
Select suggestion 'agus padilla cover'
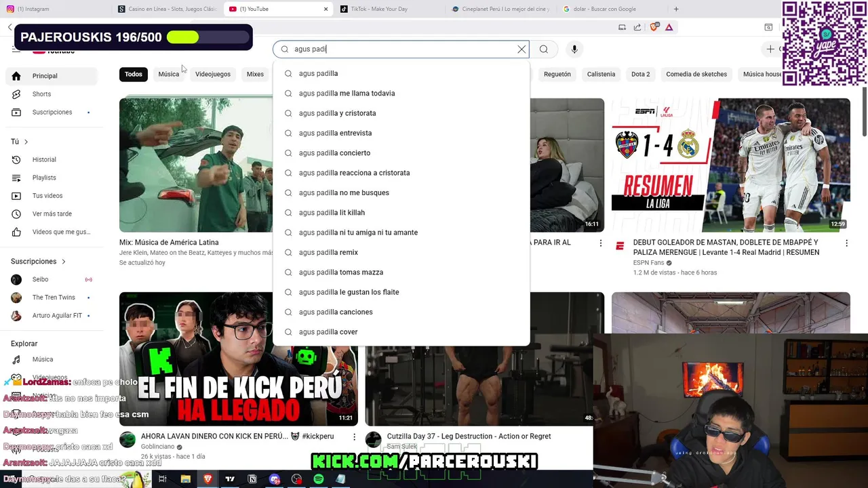tap(401, 332)
